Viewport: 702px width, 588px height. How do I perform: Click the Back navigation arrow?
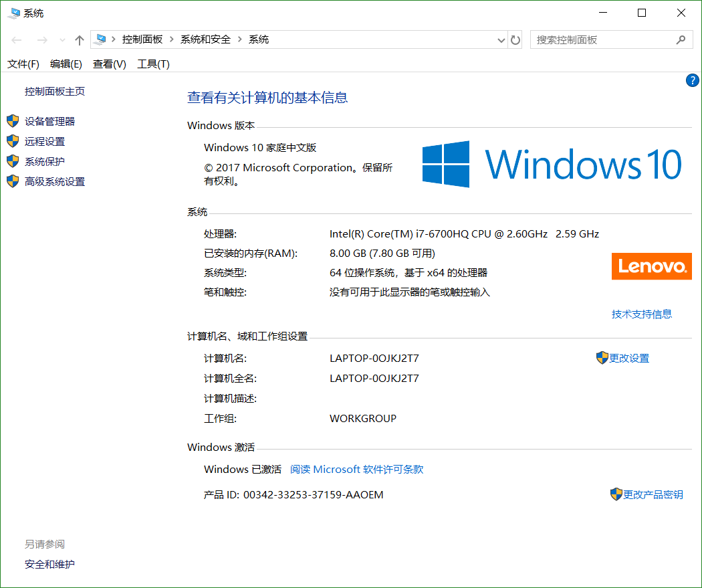pos(17,40)
